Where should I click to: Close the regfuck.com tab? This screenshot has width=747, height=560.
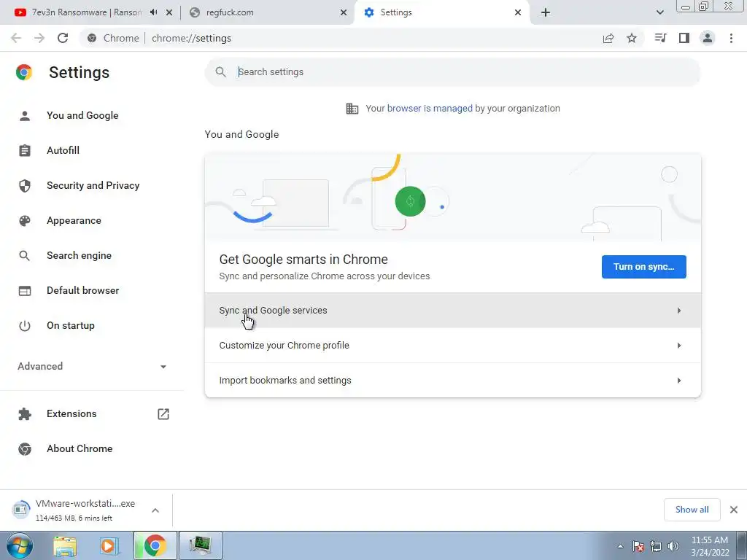(x=344, y=12)
